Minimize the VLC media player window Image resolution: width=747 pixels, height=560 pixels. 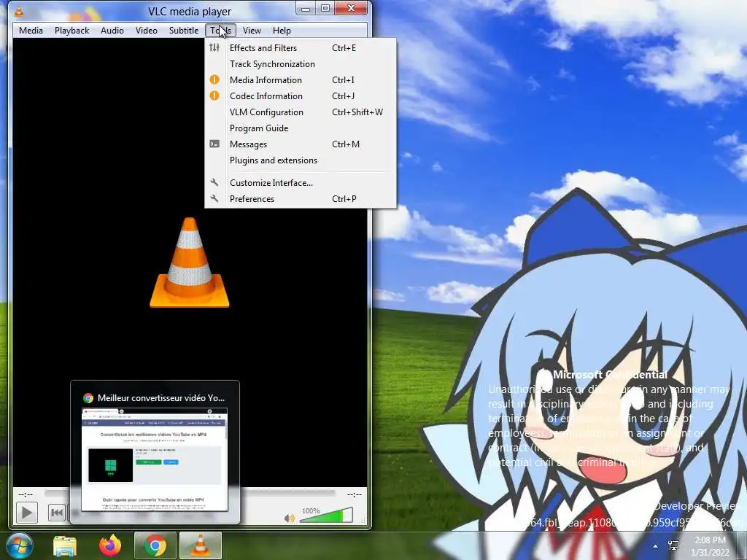[x=306, y=8]
